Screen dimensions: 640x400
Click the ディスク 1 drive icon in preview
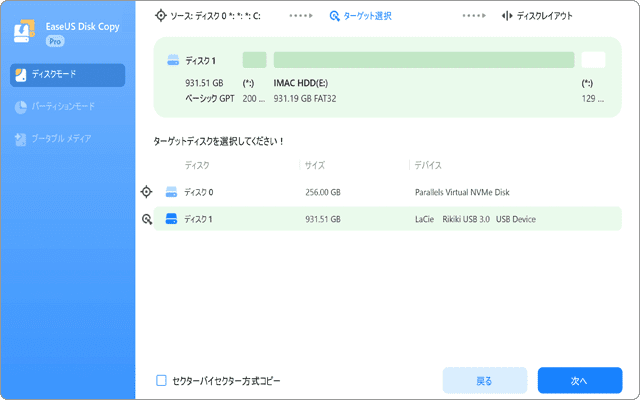173,60
